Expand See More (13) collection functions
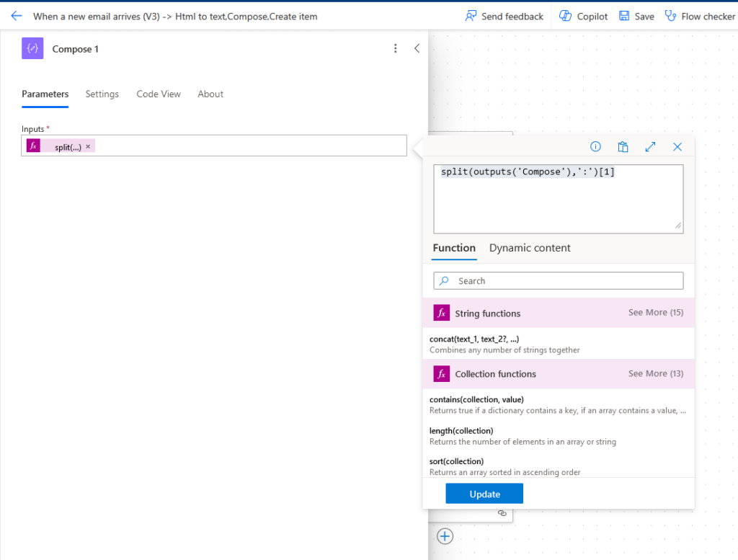 click(x=656, y=373)
